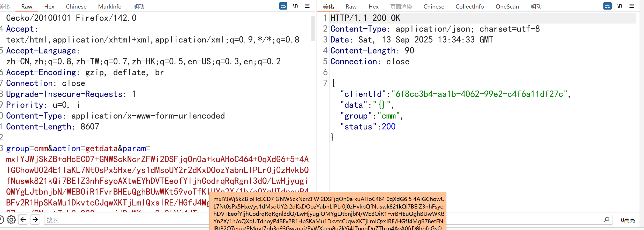Open the OneScan response tab
The image size is (644, 230).
[507, 6]
